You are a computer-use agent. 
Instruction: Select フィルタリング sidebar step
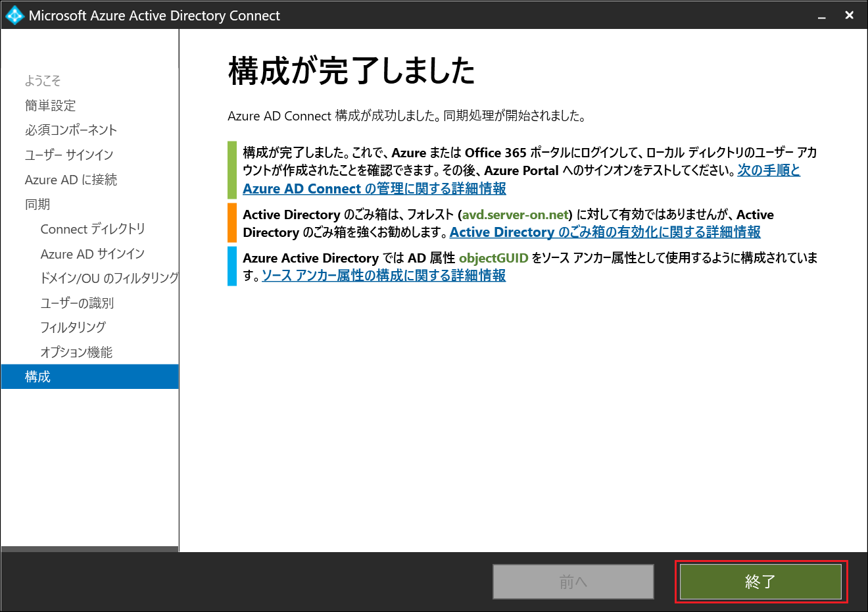tap(73, 328)
